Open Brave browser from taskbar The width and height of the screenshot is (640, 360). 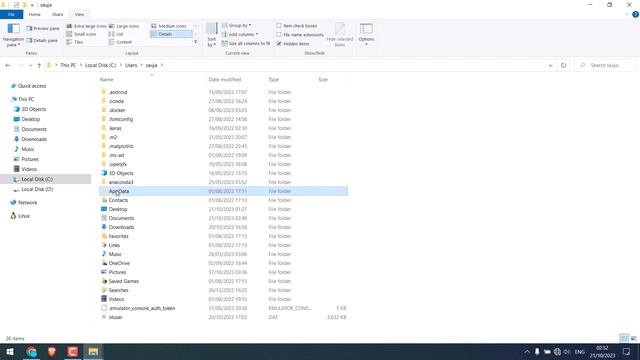point(52,351)
